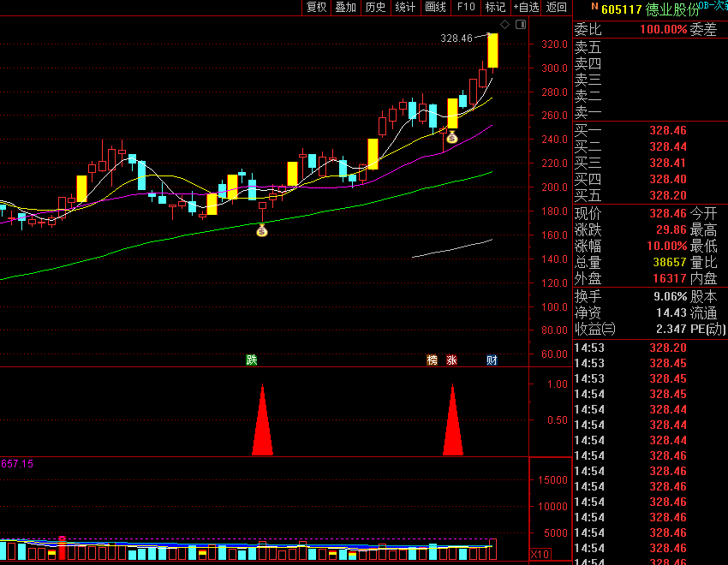Click the N flag beside the stock code
Image resolution: width=728 pixels, height=565 pixels.
point(594,7)
